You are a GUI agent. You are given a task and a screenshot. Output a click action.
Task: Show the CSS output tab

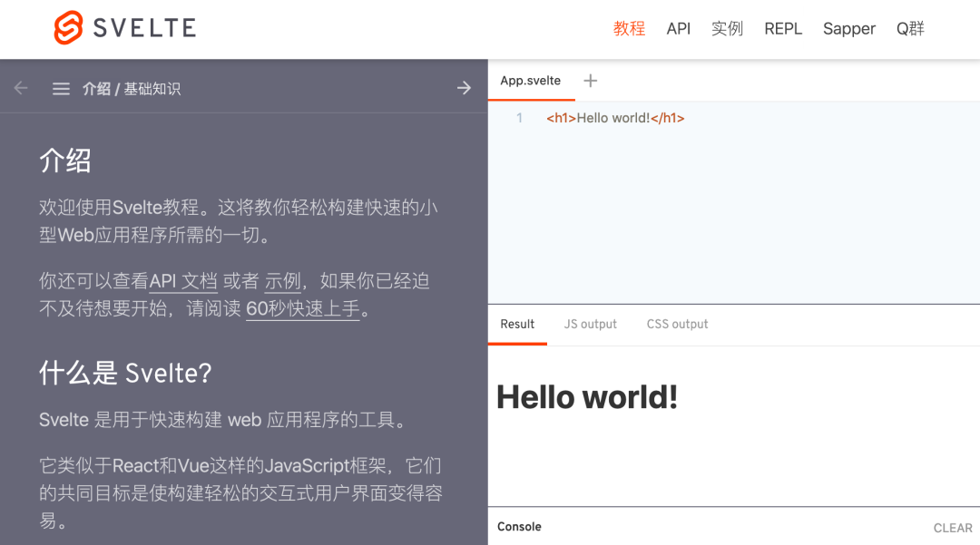[x=677, y=325]
